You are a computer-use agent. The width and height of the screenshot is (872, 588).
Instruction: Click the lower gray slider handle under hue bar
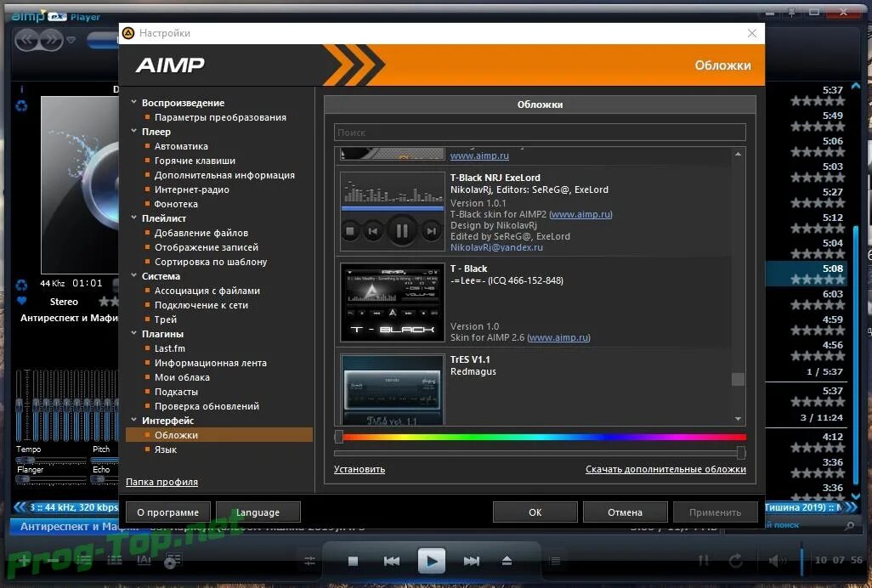pyautogui.click(x=741, y=453)
